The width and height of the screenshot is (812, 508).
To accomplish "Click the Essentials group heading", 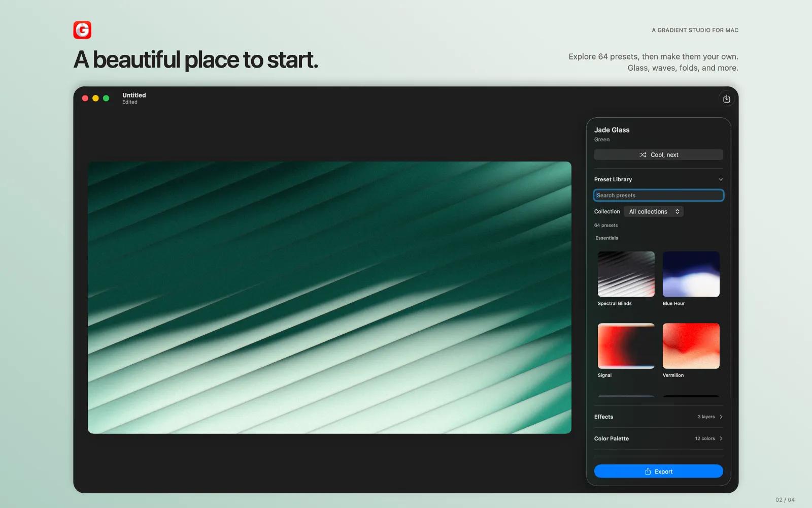I will tap(606, 238).
